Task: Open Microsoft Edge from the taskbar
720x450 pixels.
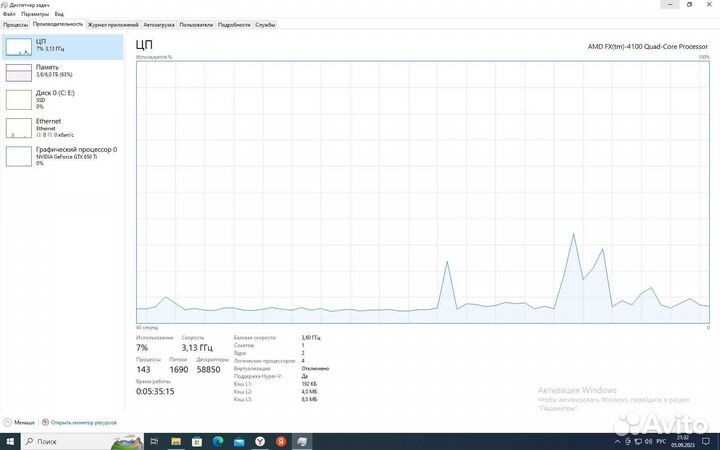Action: pos(219,441)
